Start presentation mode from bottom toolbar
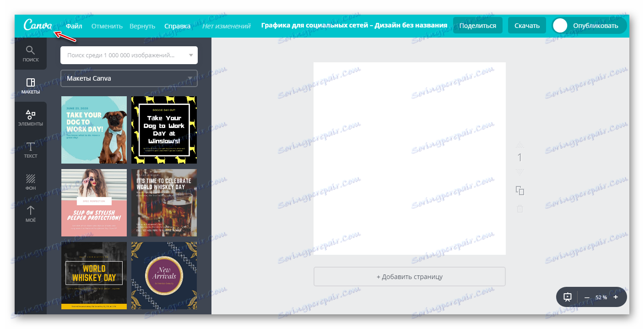The image size is (644, 329). pos(567,296)
